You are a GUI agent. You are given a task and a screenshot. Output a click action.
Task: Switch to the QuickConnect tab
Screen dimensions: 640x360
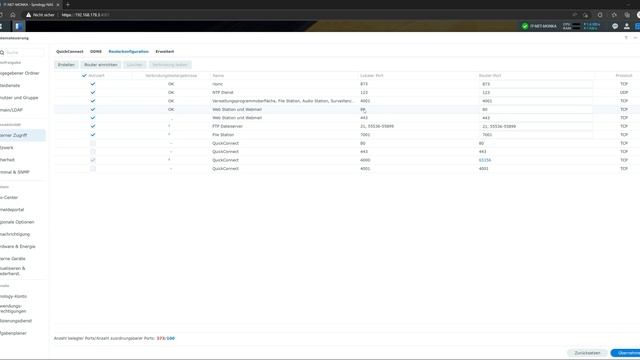click(x=69, y=51)
